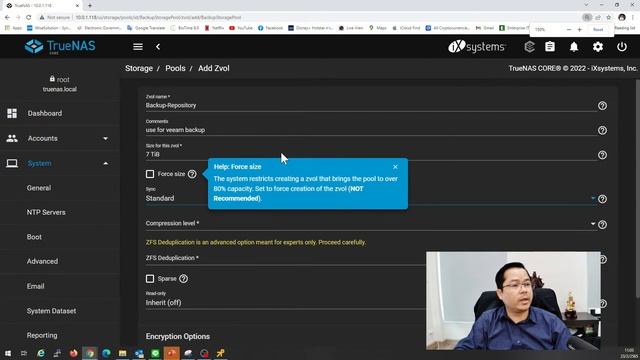Open alerts bell icon

coord(574,47)
